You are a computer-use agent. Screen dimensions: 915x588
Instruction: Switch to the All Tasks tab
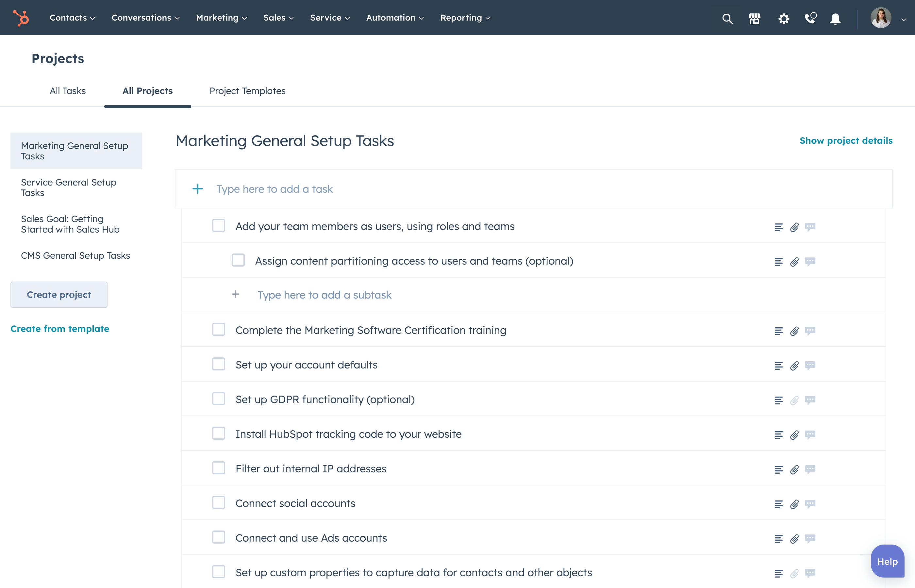pos(68,91)
